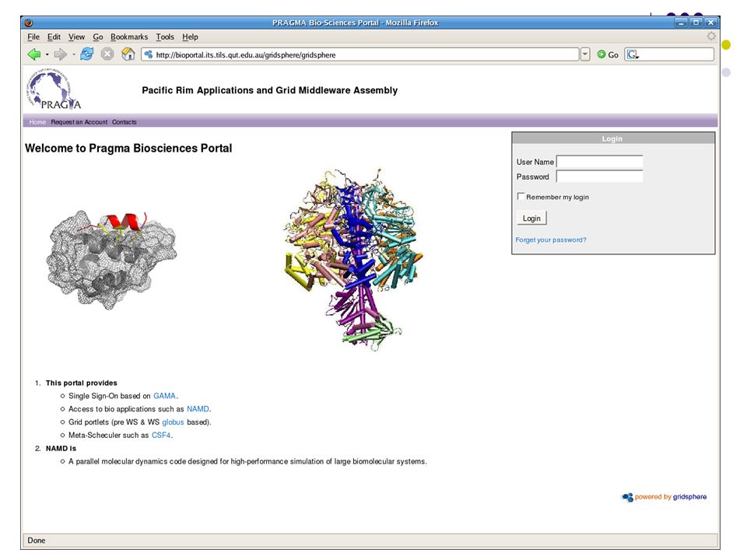Follow the powered by gridsphere link
The width and height of the screenshot is (747, 560).
pyautogui.click(x=665, y=497)
